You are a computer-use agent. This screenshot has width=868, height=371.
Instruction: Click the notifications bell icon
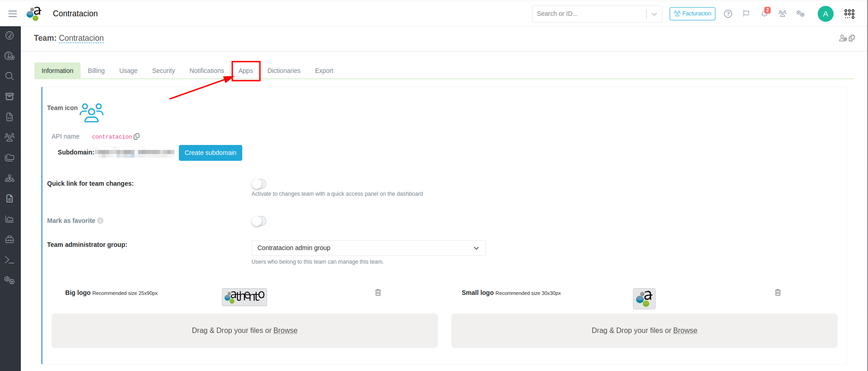[x=764, y=14]
